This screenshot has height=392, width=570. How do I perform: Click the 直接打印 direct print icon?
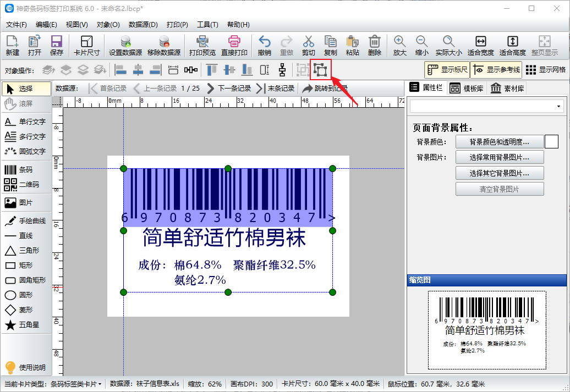(x=234, y=46)
